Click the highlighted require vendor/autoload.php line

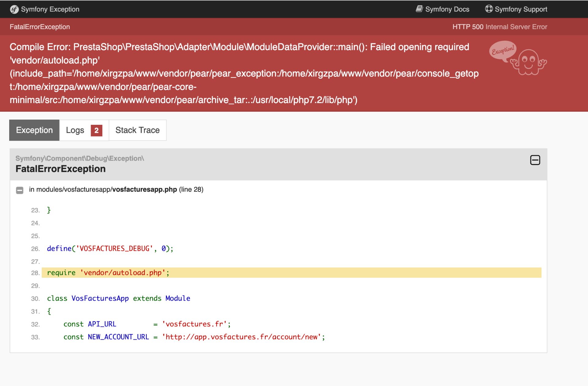pyautogui.click(x=292, y=273)
